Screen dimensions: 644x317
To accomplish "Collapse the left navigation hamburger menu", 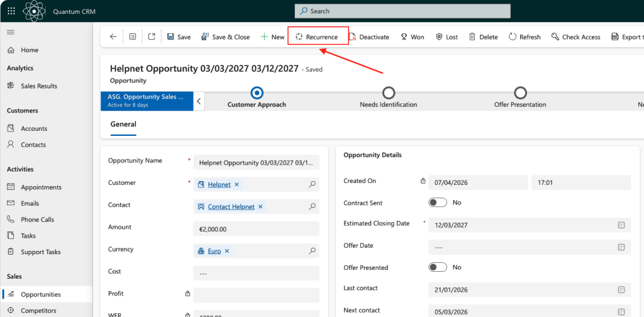I will tap(11, 32).
